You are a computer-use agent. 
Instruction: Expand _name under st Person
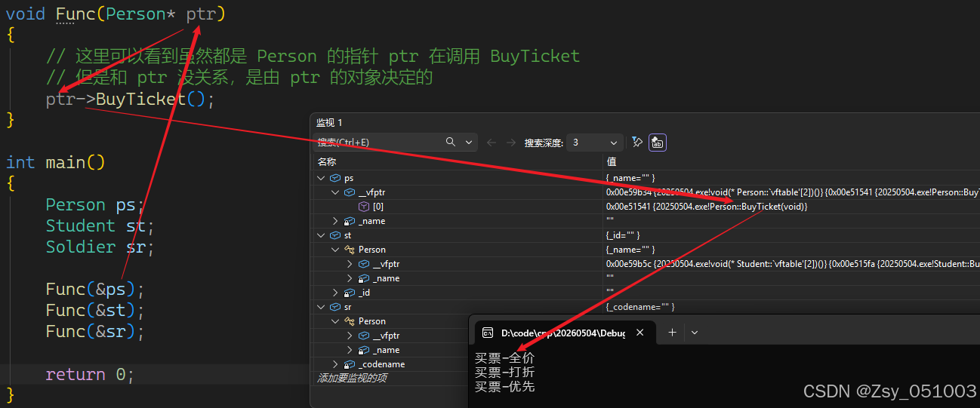[350, 278]
